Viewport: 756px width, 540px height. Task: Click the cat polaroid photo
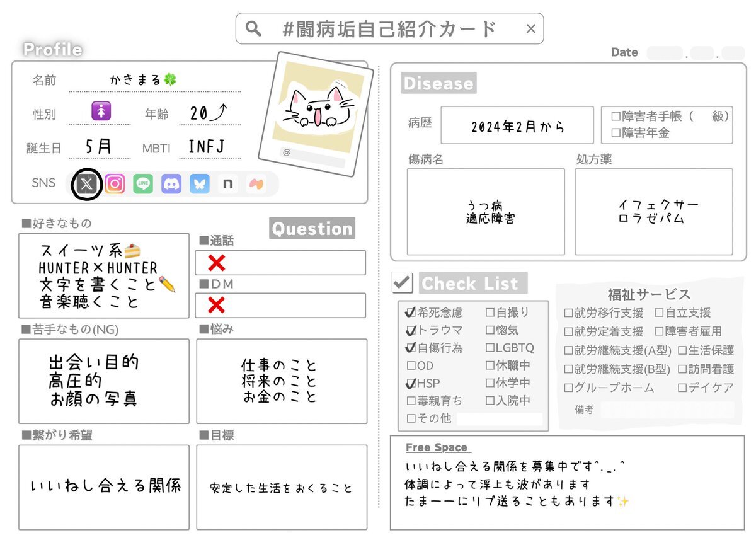316,115
